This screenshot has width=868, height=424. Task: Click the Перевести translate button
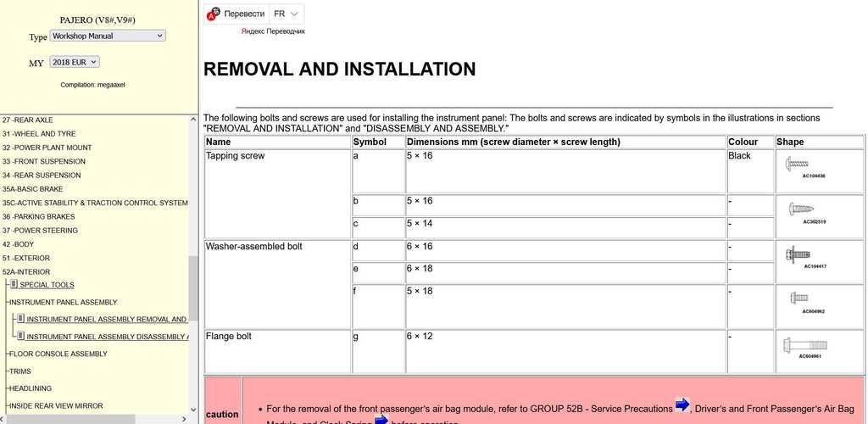(x=244, y=14)
